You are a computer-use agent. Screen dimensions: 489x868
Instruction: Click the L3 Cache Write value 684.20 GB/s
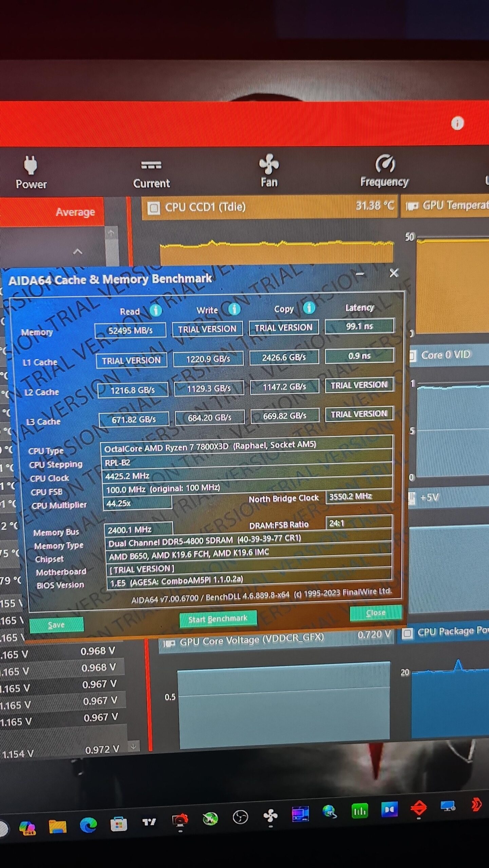[210, 418]
